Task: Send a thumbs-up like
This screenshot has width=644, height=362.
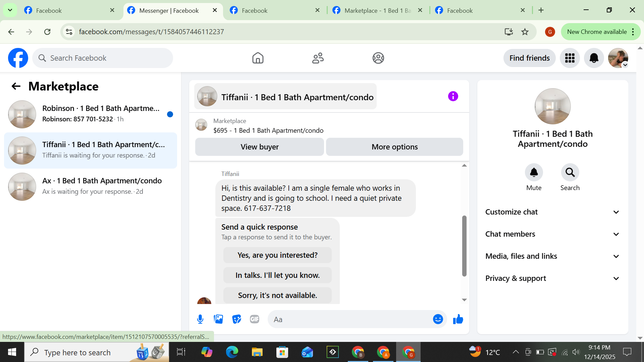Action: point(458,319)
